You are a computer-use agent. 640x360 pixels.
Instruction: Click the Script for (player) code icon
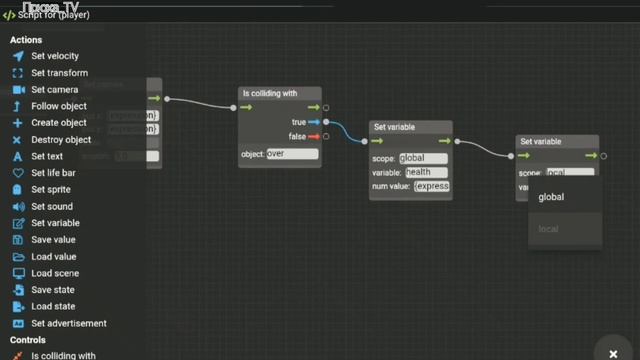point(9,16)
